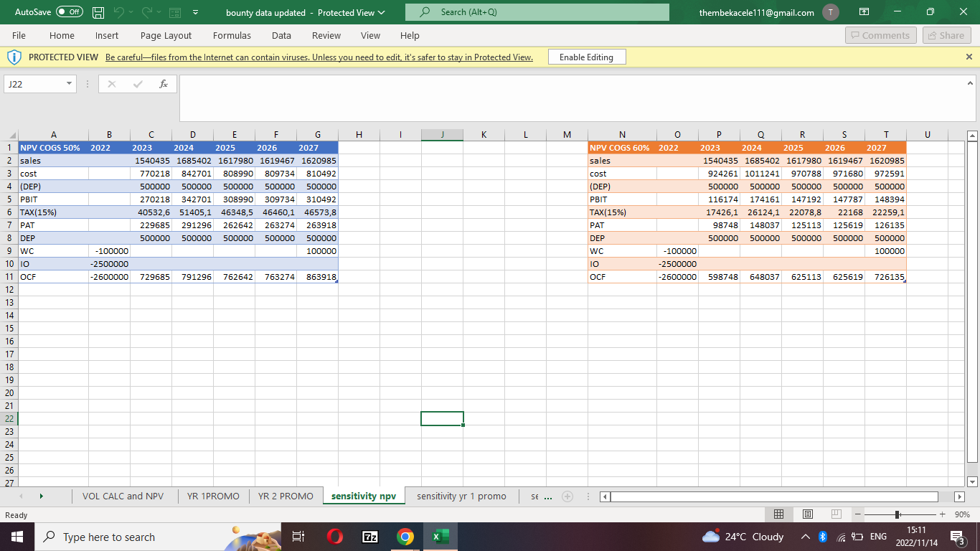
Task: Click the Save icon in title bar
Action: pyautogui.click(x=99, y=13)
